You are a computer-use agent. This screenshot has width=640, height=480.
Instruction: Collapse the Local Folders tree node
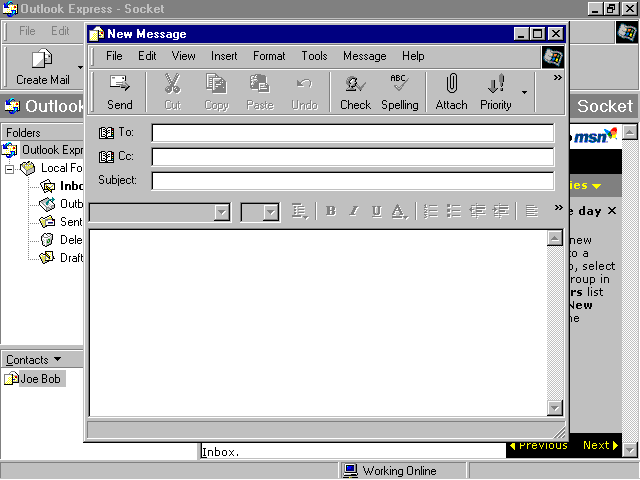pos(9,169)
